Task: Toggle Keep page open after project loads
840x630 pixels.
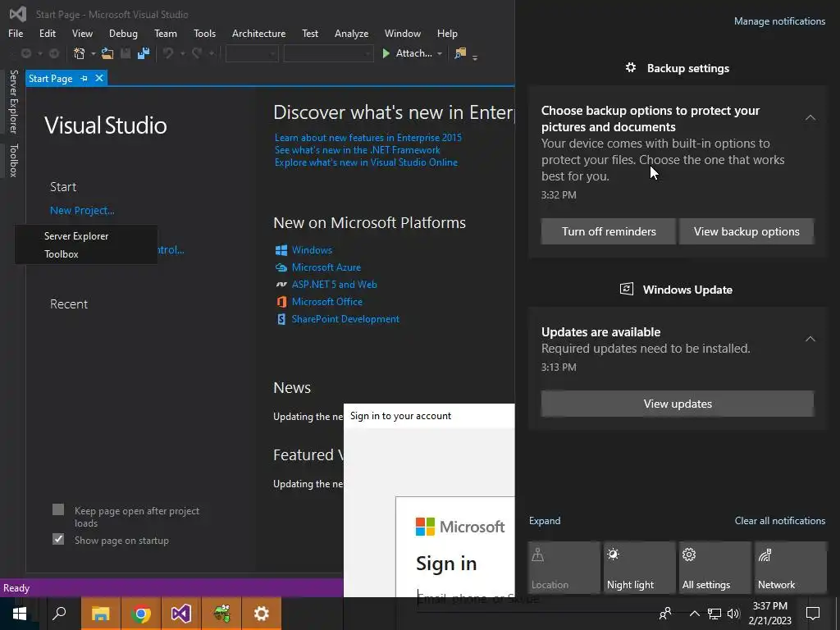Action: (58, 509)
